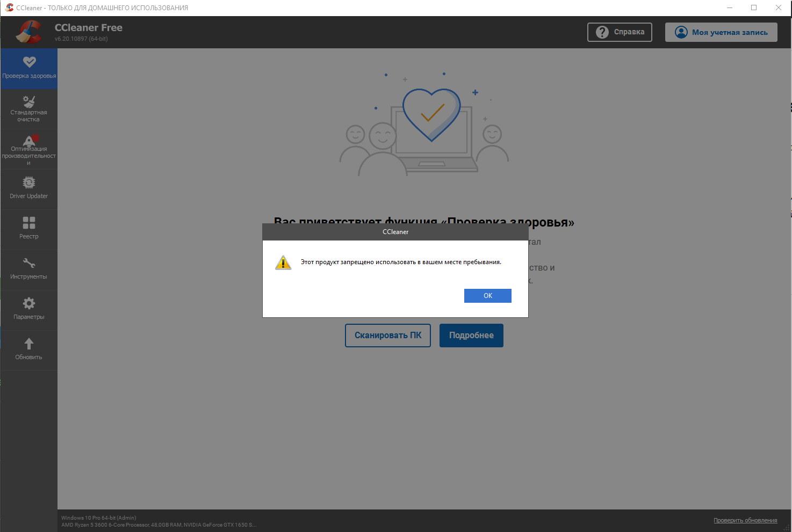The width and height of the screenshot is (792, 532).
Task: Minimize the CCleaner window
Action: [x=730, y=8]
